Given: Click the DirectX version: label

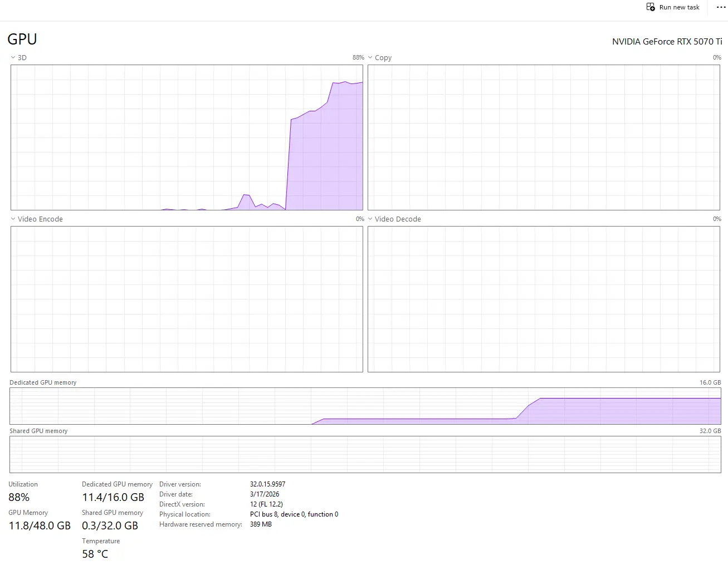Looking at the screenshot, I should pyautogui.click(x=182, y=504).
